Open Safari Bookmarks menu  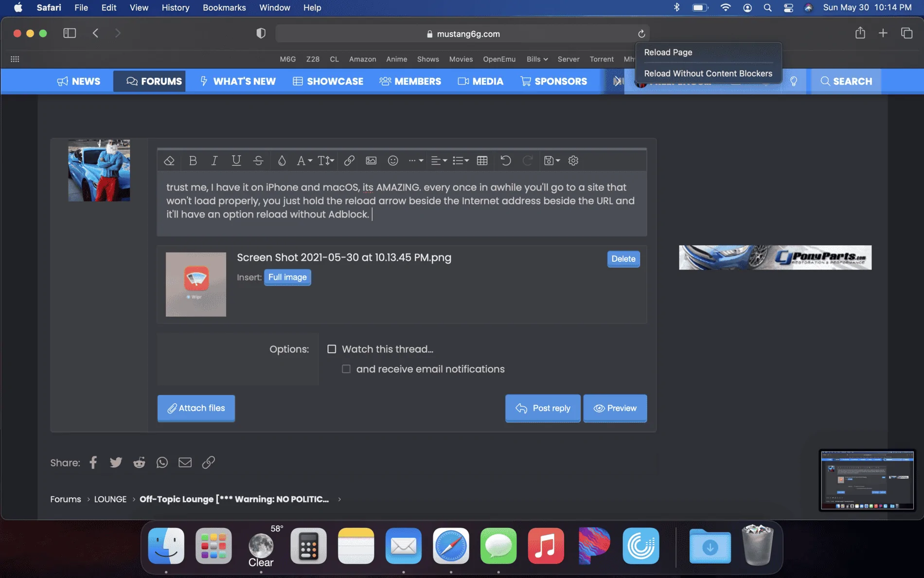(x=224, y=7)
